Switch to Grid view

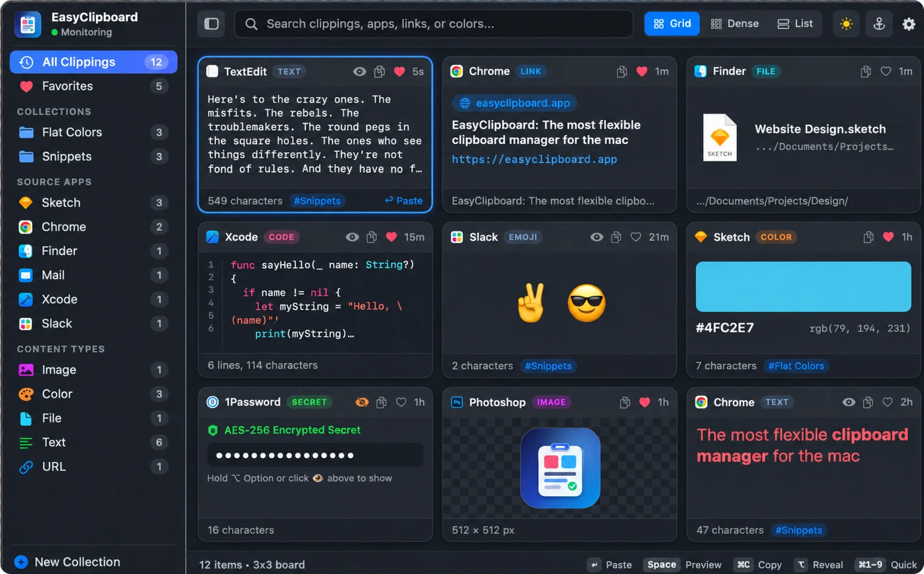(672, 24)
